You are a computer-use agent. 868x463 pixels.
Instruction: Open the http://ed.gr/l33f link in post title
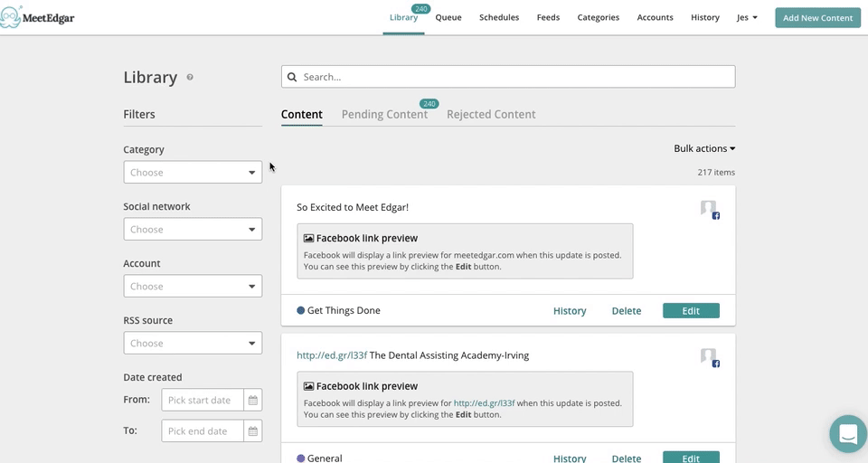pyautogui.click(x=332, y=355)
